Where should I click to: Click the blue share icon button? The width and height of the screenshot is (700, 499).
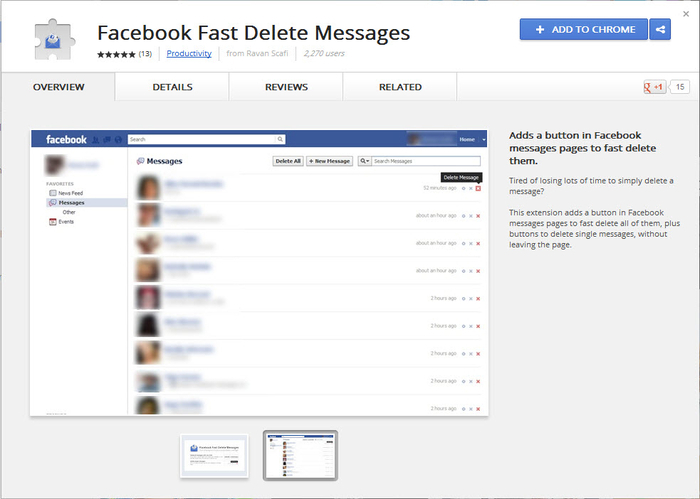(660, 29)
